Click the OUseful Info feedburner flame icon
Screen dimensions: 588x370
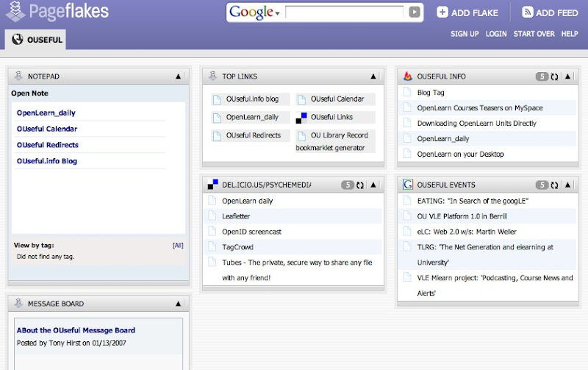(x=408, y=77)
